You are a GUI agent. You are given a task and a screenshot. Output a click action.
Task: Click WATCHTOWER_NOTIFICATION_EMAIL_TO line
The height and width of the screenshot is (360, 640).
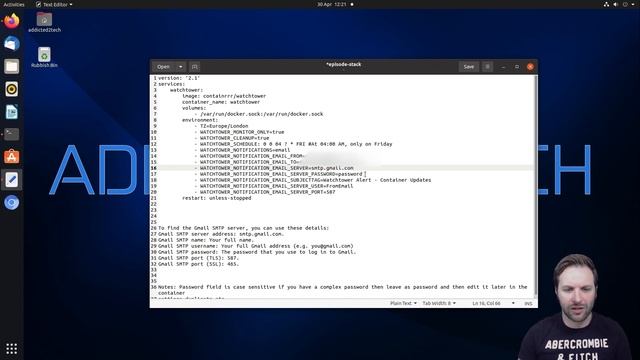(246, 162)
